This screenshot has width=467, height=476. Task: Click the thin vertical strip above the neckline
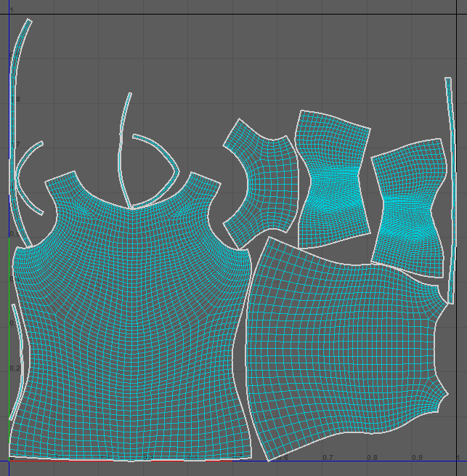[124, 145]
